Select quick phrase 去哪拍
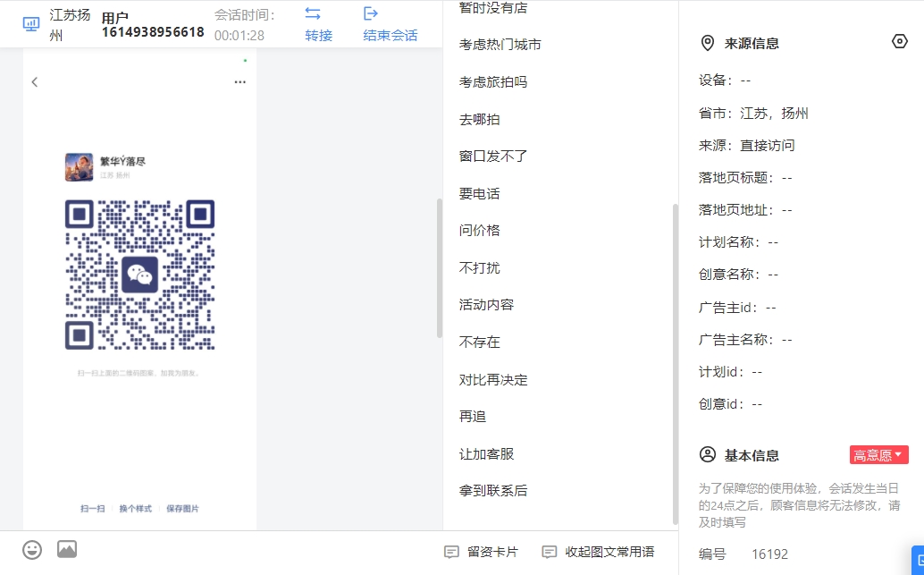Viewport: 924px width, 575px height. tap(479, 120)
